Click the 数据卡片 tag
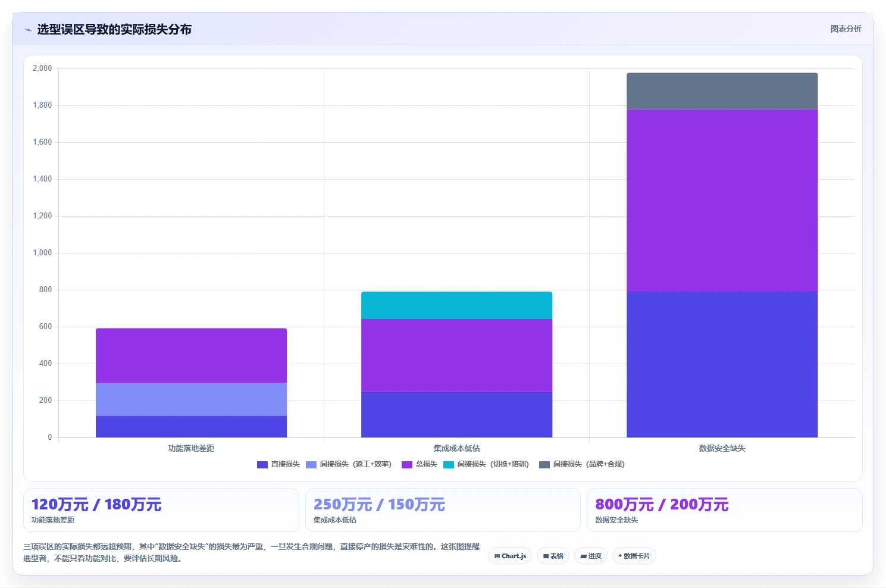This screenshot has height=588, width=886. (634, 556)
